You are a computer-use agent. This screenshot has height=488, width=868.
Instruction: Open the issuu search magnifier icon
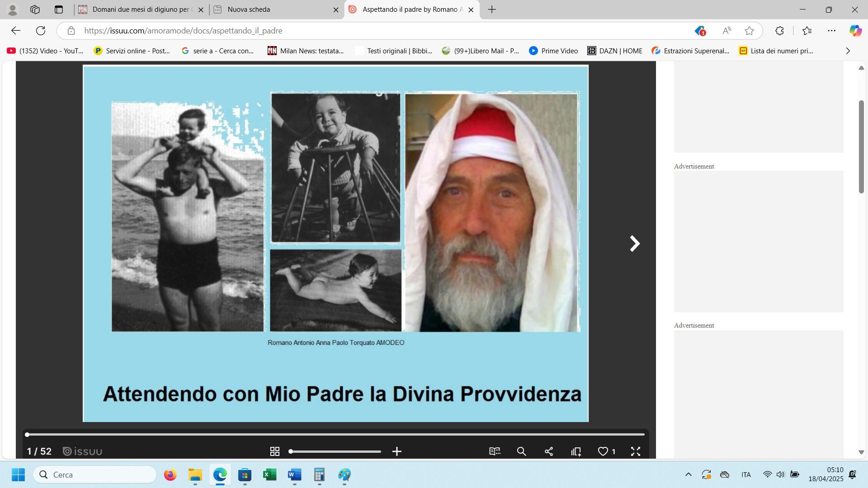(x=521, y=451)
